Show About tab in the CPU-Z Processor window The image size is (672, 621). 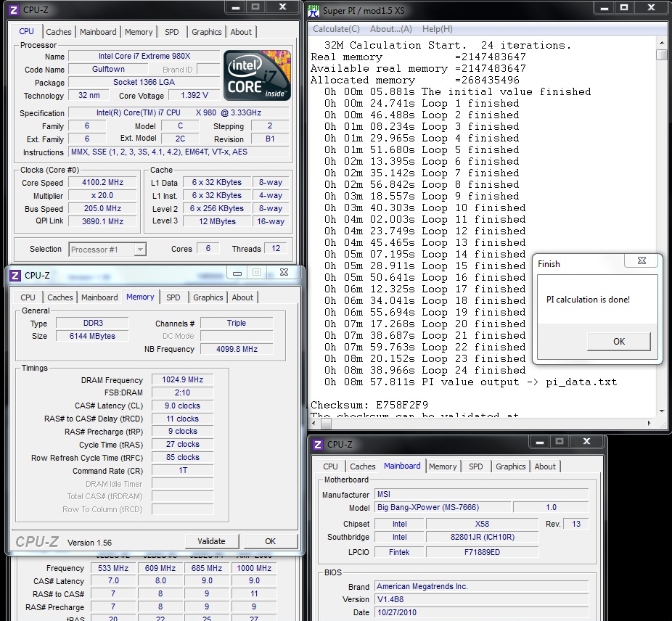241,32
